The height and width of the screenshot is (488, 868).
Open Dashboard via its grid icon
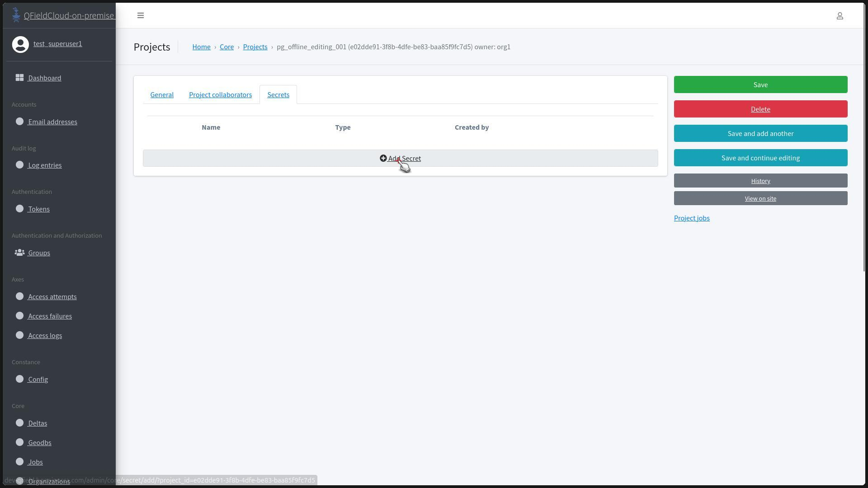point(19,78)
